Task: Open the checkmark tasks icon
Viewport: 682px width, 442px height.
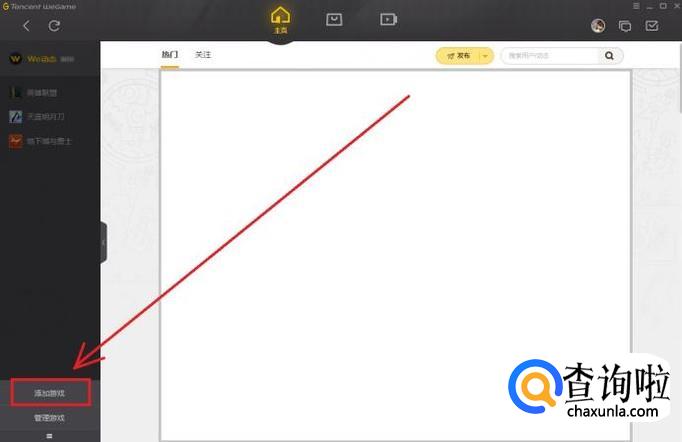Action: [652, 26]
